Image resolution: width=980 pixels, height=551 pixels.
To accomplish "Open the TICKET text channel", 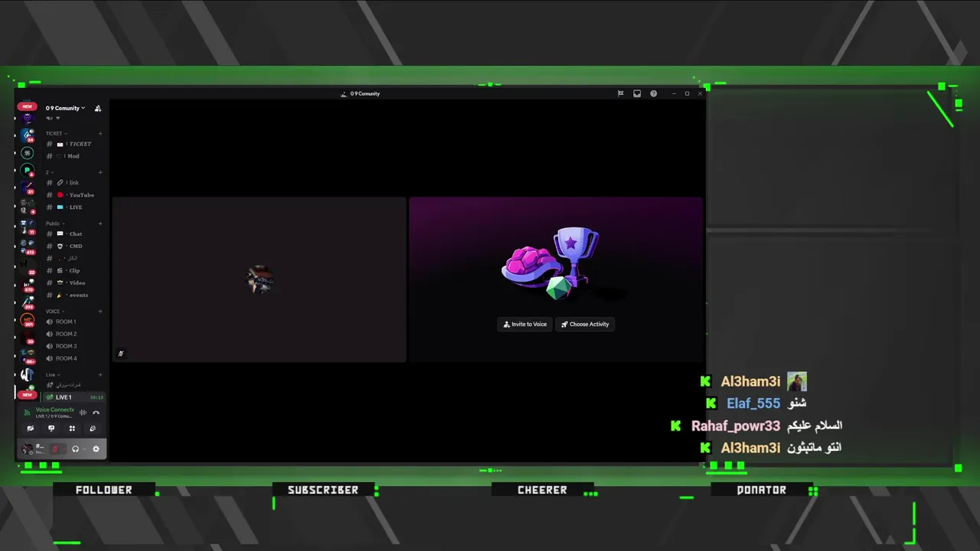I will 73,144.
